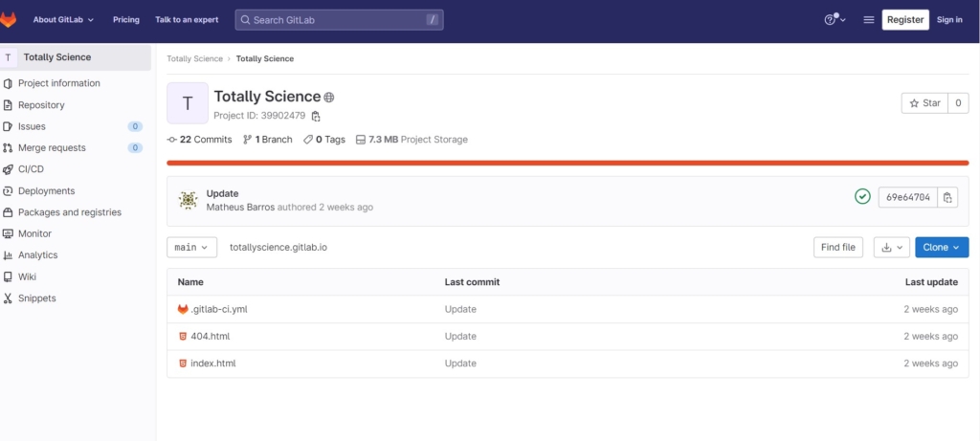This screenshot has height=441, width=980.
Task: Click the Issues sidebar icon
Action: pos(8,126)
